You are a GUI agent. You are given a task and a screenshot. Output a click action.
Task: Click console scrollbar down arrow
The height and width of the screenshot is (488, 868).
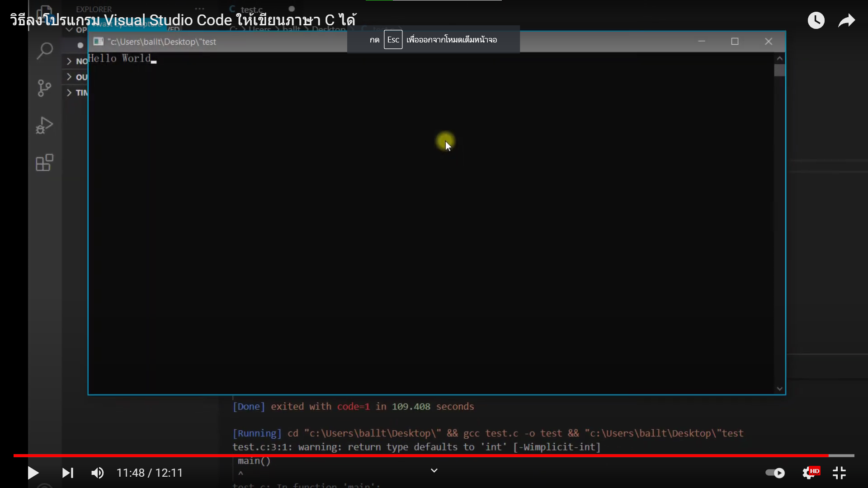779,389
